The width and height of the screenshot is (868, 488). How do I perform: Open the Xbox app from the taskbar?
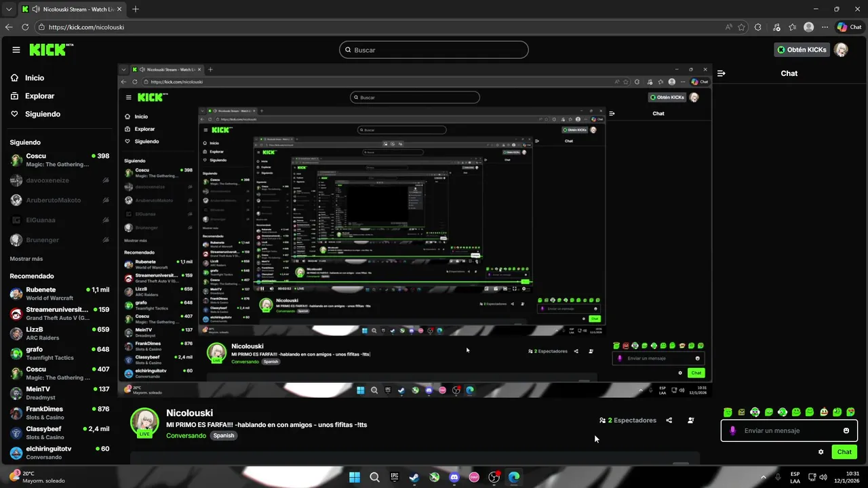(434, 477)
